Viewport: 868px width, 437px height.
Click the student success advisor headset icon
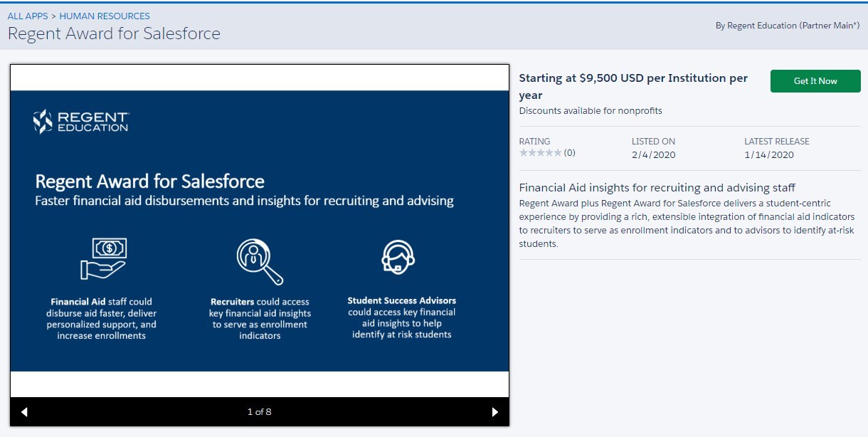tap(399, 256)
